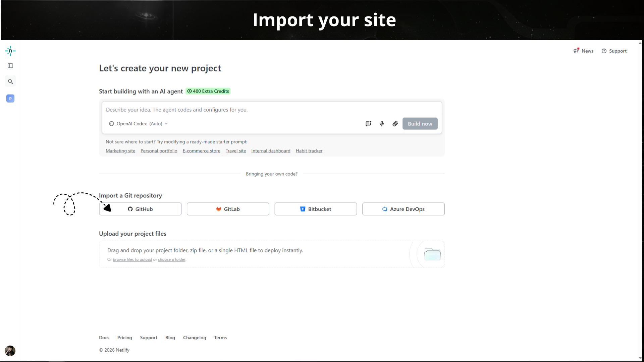Click the microphone voice input icon
The image size is (644, 362).
382,124
